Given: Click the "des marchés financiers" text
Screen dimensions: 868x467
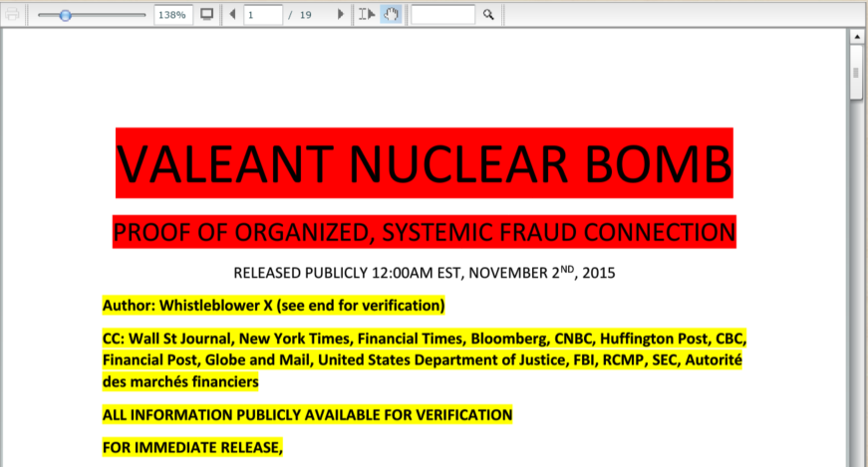Looking at the screenshot, I should tap(180, 381).
